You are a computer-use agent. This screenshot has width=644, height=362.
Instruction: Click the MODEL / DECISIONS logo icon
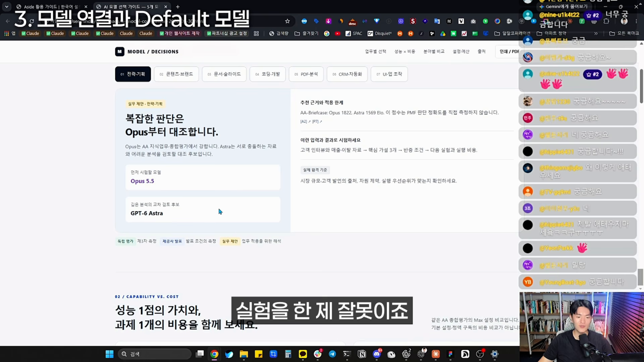120,51
